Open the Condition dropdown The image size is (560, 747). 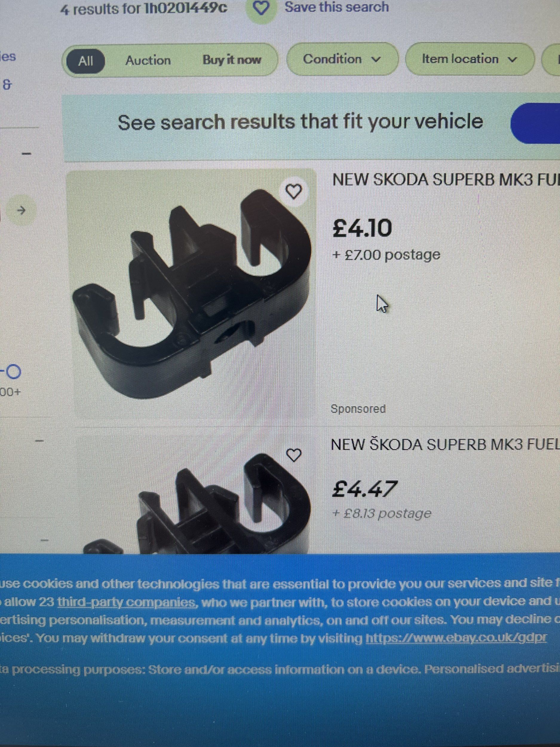[x=342, y=59]
